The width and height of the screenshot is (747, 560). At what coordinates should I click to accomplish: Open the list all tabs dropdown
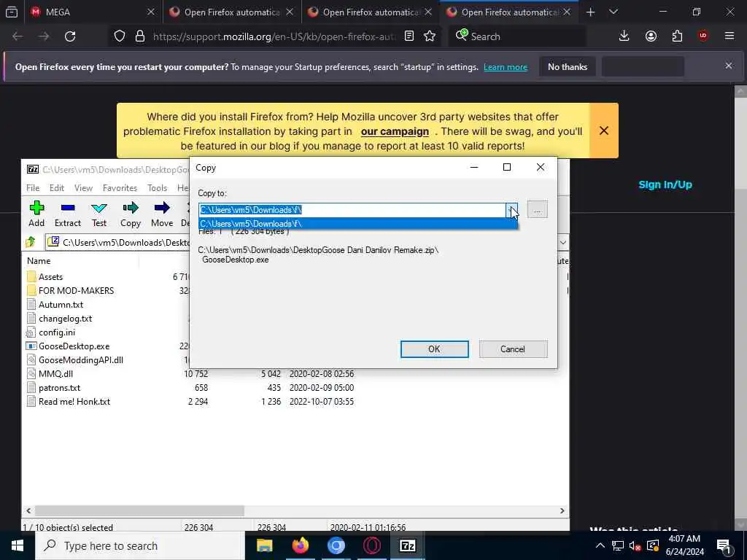(614, 12)
